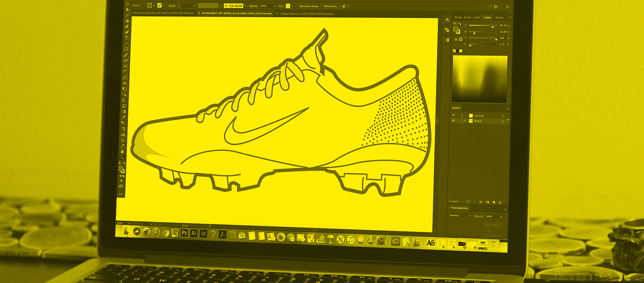The image size is (644, 283).
Task: Toggle the Clip checkbox
Action: click(484, 230)
